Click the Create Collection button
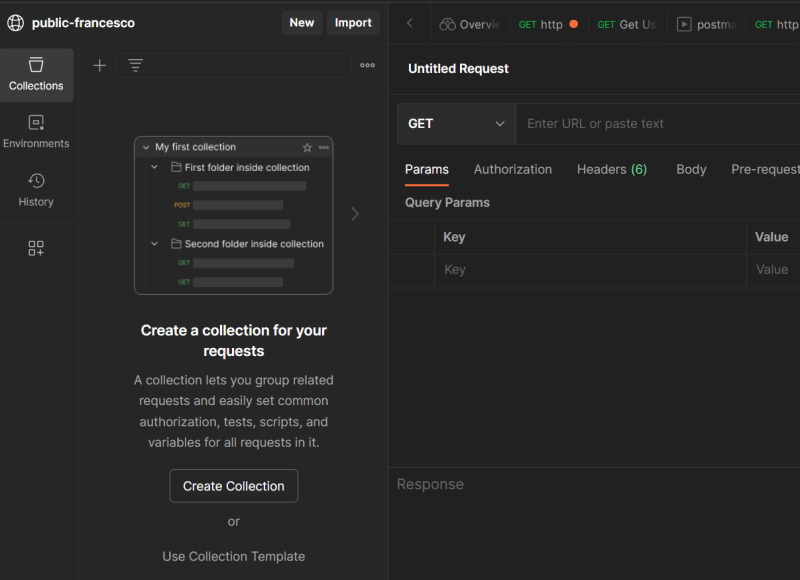This screenshot has height=580, width=800. click(x=234, y=486)
